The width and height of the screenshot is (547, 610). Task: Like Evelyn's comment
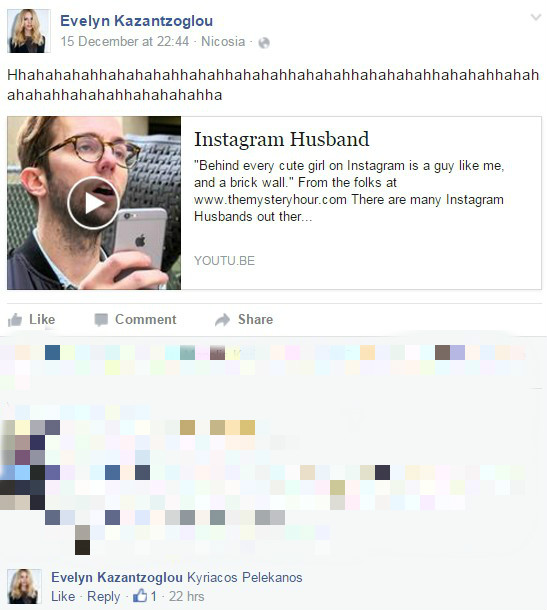click(63, 596)
